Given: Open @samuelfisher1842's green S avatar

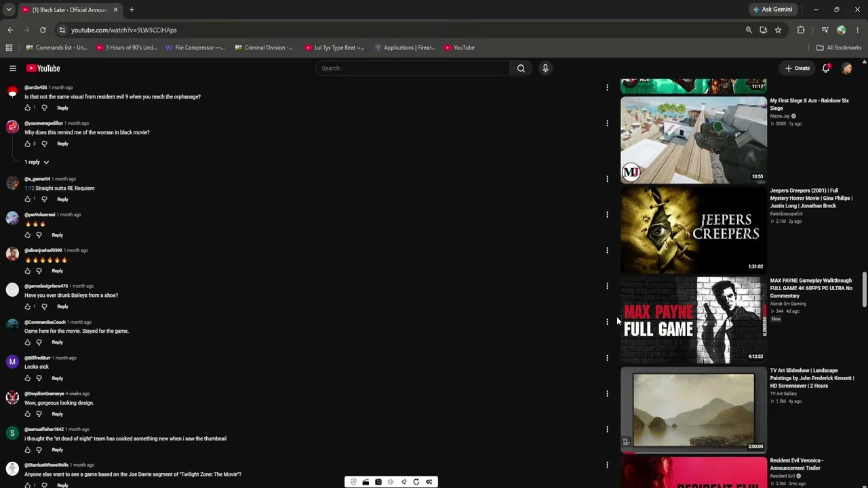Looking at the screenshot, I should pos(12,433).
